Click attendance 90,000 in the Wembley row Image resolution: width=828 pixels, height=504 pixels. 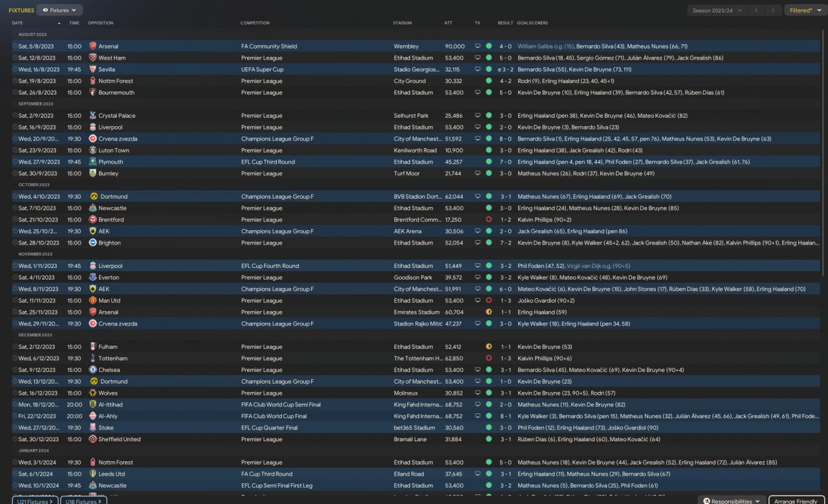click(x=455, y=47)
